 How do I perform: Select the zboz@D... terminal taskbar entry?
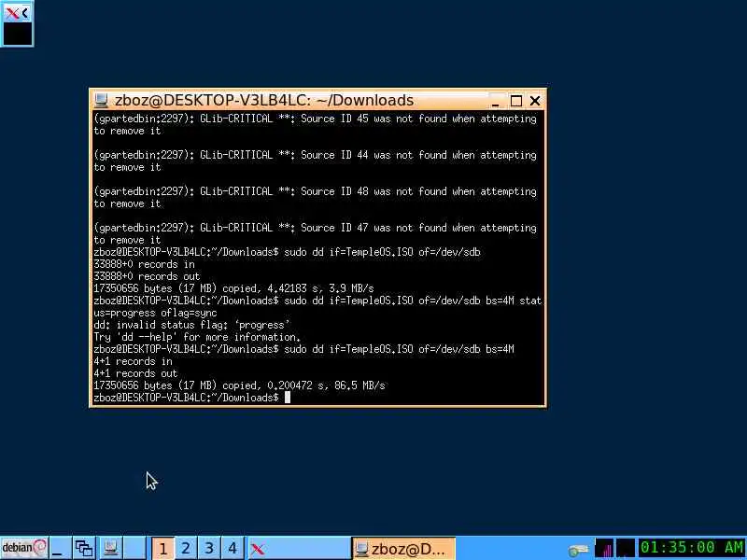coord(403,548)
